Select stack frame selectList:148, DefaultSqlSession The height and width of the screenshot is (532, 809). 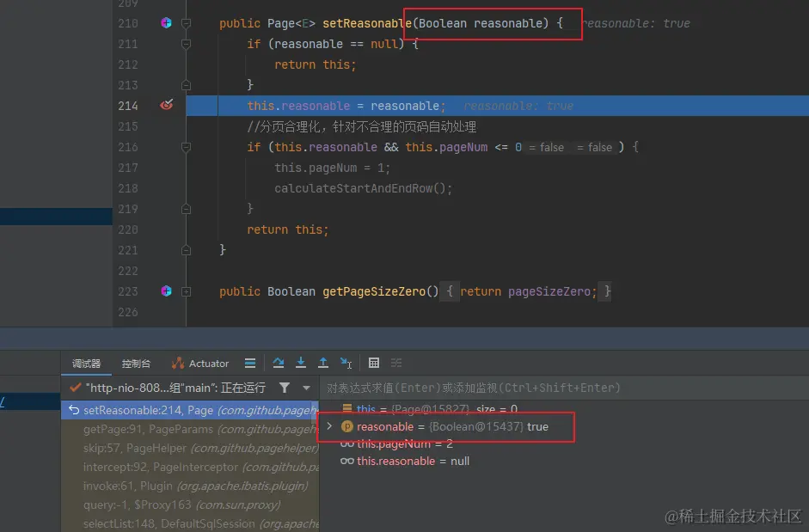click(x=190, y=523)
